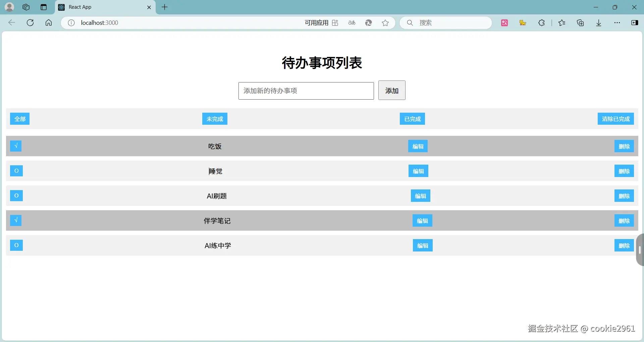
Task: Open the Extensions puzzle icon
Action: coord(541,23)
